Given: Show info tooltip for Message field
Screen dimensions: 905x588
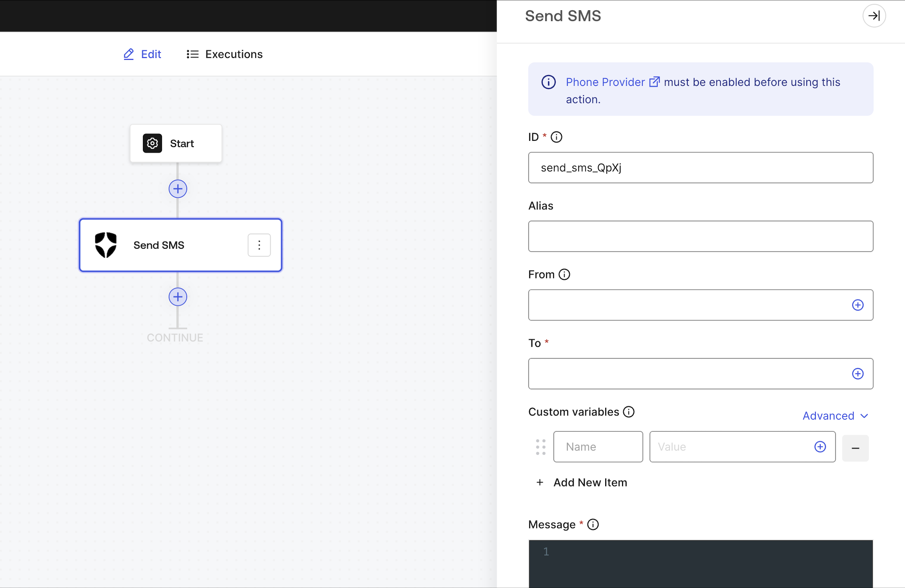Looking at the screenshot, I should pyautogui.click(x=593, y=525).
